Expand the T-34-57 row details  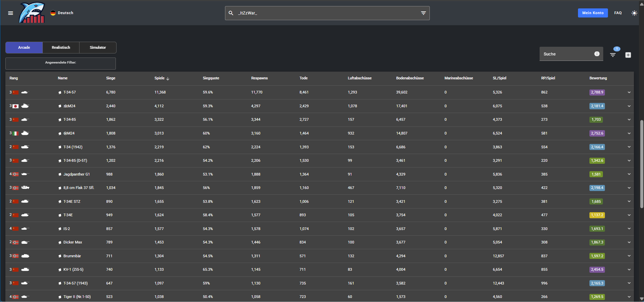click(629, 92)
